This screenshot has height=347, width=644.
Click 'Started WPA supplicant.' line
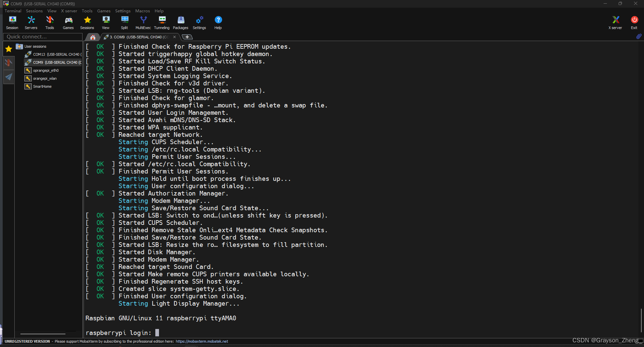pos(161,127)
